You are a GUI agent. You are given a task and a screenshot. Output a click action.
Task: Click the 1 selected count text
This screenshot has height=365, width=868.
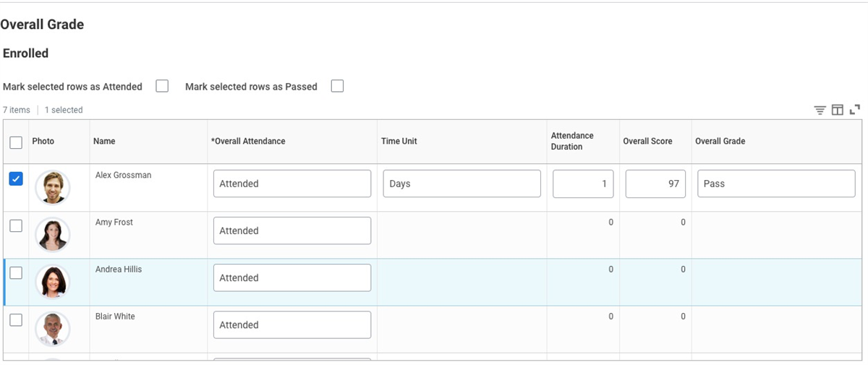click(x=64, y=110)
